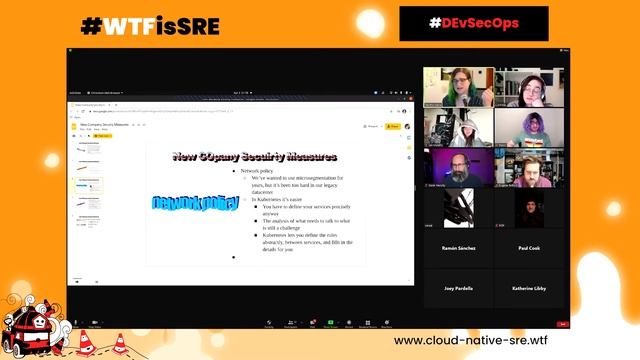Image resolution: width=640 pixels, height=360 pixels.
Task: Select the fourth slide thumbnail
Action: [x=89, y=203]
